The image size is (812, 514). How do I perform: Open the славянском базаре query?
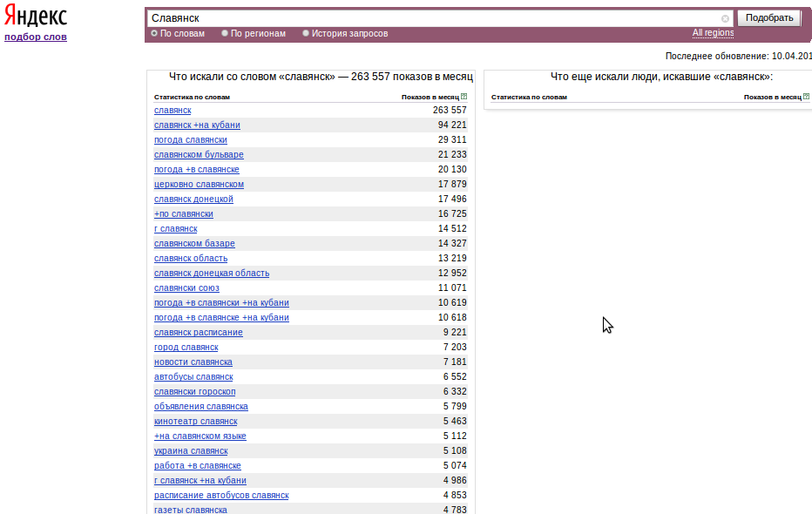tap(194, 243)
